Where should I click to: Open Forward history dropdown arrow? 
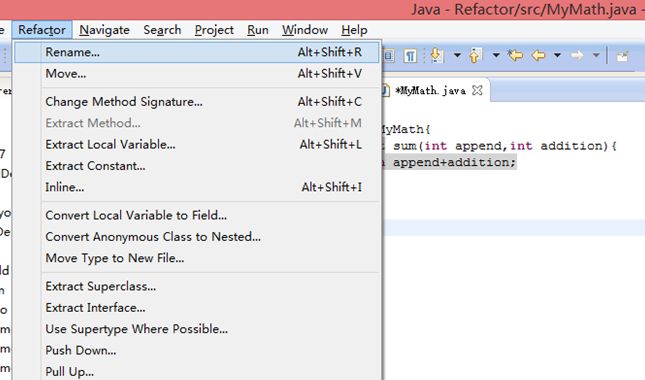(596, 55)
